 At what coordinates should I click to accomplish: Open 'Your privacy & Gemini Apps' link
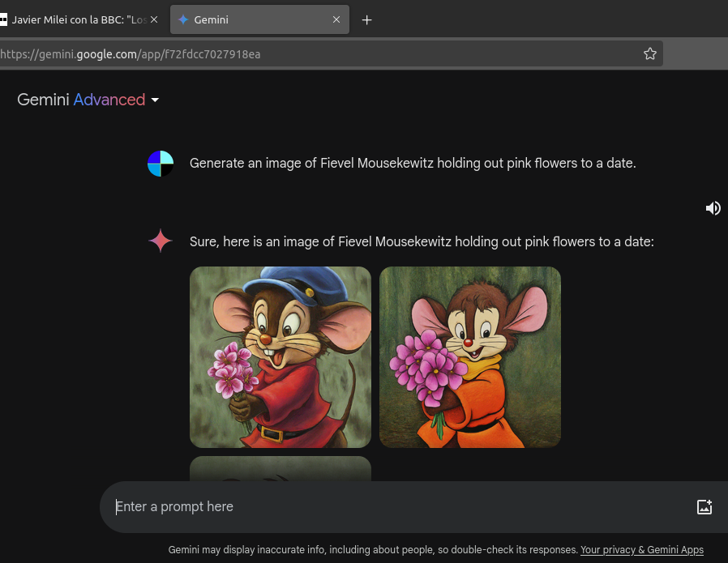click(x=641, y=549)
